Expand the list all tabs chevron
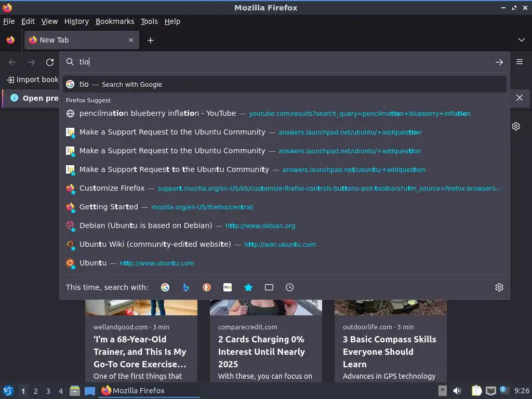 (522, 40)
